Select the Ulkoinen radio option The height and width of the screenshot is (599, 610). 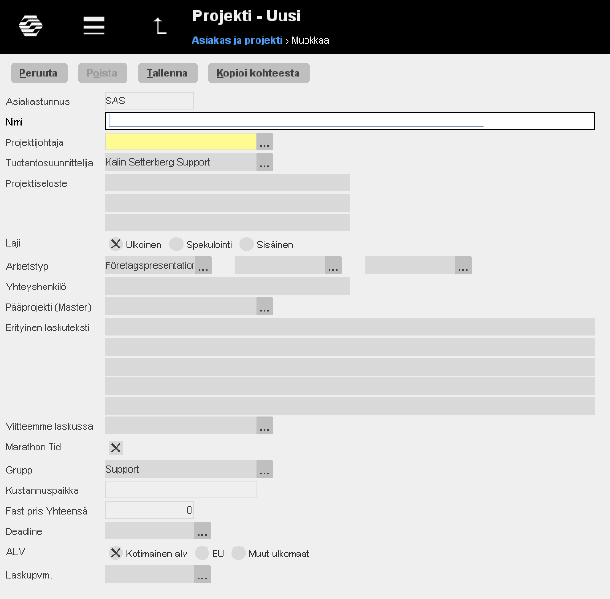(x=116, y=244)
